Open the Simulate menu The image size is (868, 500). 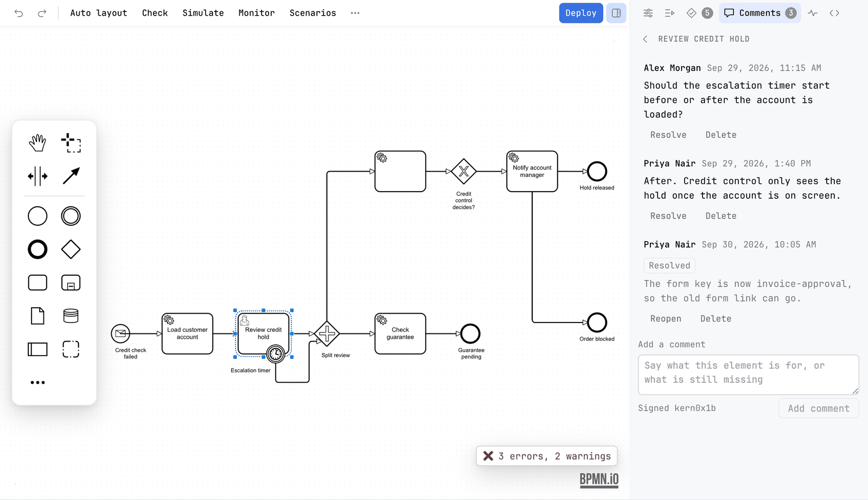(203, 13)
